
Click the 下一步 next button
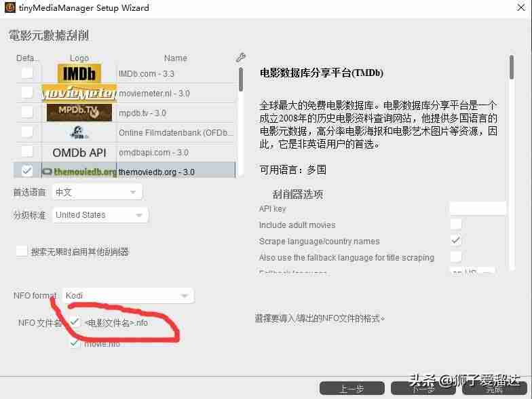(423, 388)
